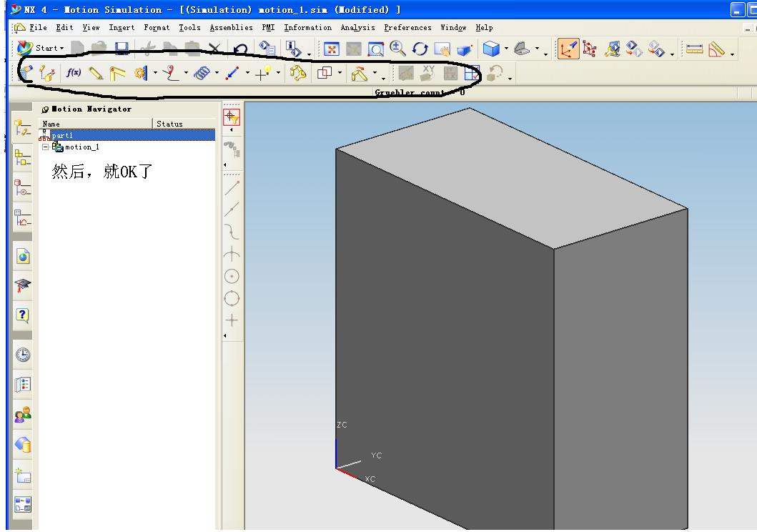Open the dropdown beside the smart point icon
This screenshot has height=532, width=757.
[278, 74]
